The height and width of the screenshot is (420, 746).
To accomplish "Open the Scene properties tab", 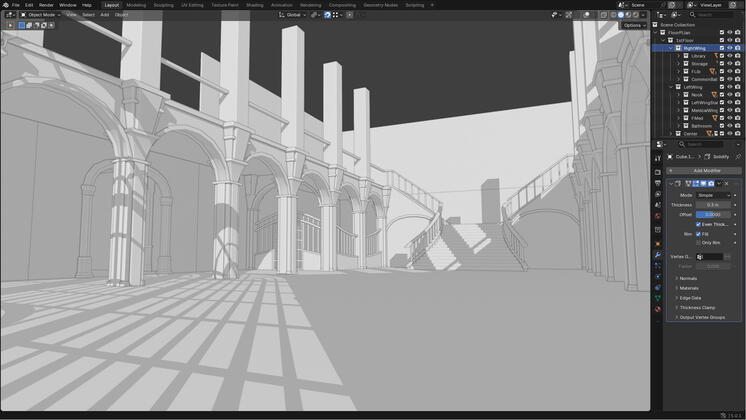I will (x=658, y=205).
